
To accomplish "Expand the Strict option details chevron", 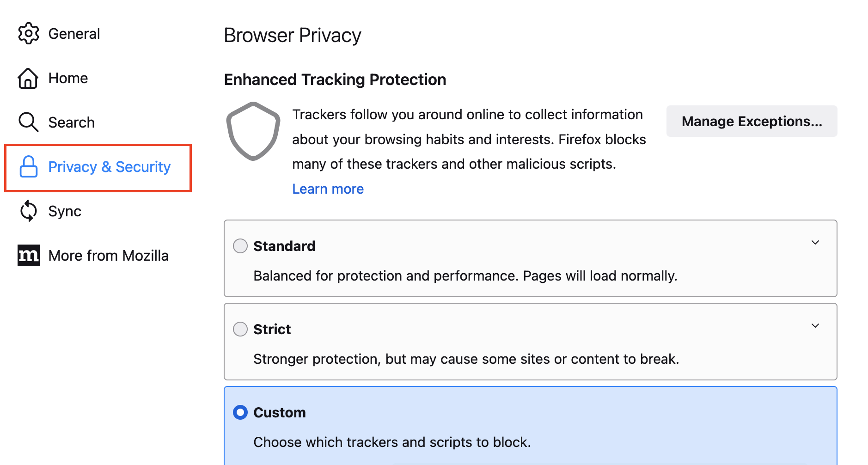I will point(815,326).
